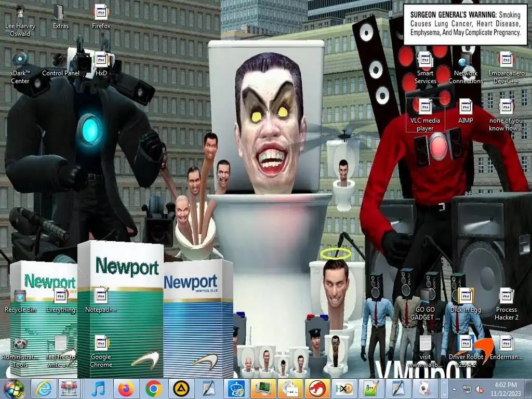Open the "none of you know how" desktop file

coord(506,115)
